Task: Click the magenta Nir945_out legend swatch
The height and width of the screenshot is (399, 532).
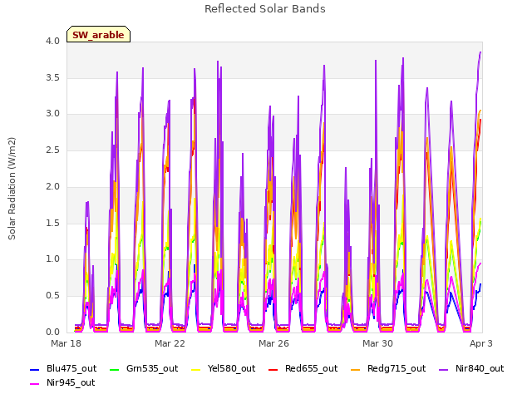Action: (x=35, y=384)
